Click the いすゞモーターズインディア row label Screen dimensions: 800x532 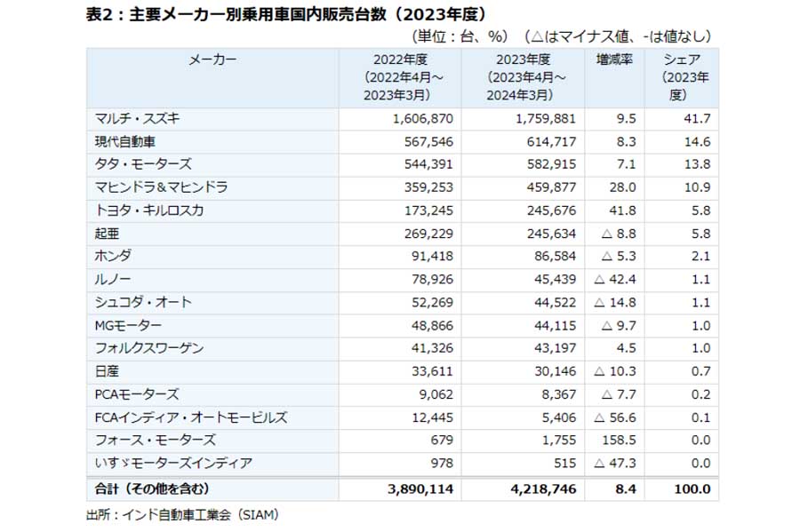tap(173, 463)
